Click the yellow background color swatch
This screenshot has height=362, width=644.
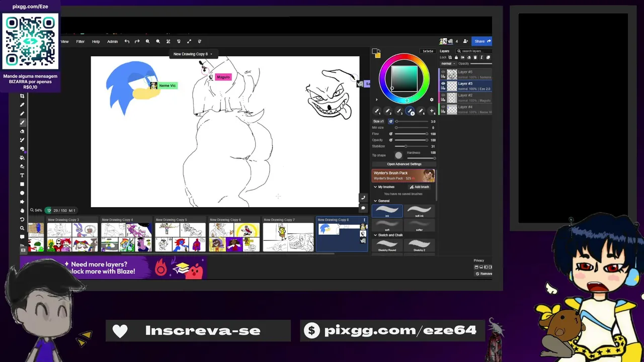(x=378, y=55)
